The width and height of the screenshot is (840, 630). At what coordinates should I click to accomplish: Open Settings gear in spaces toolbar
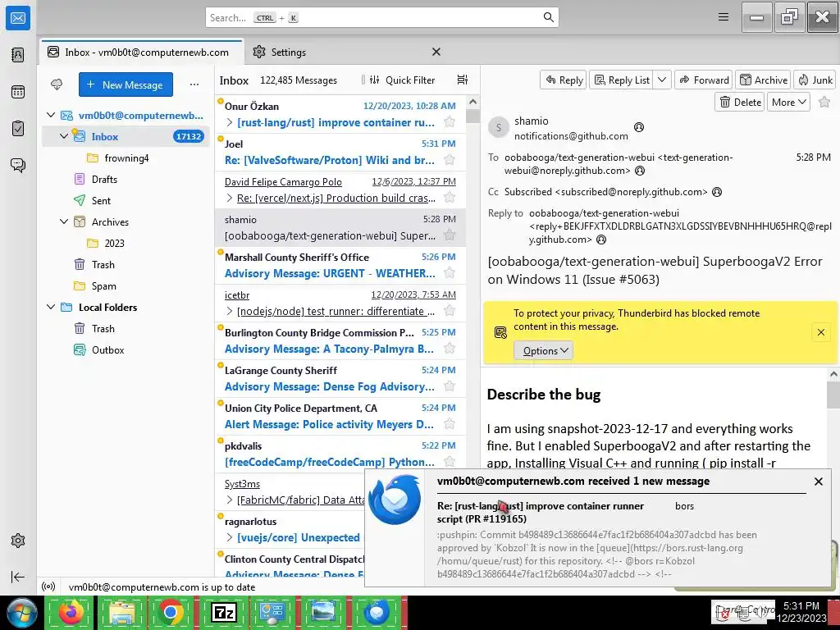[18, 541]
